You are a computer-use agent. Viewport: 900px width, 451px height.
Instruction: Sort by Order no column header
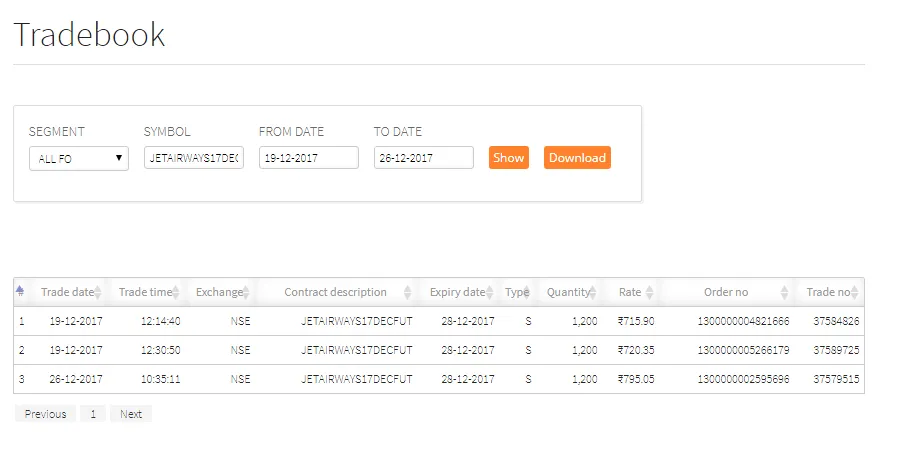[x=726, y=292]
